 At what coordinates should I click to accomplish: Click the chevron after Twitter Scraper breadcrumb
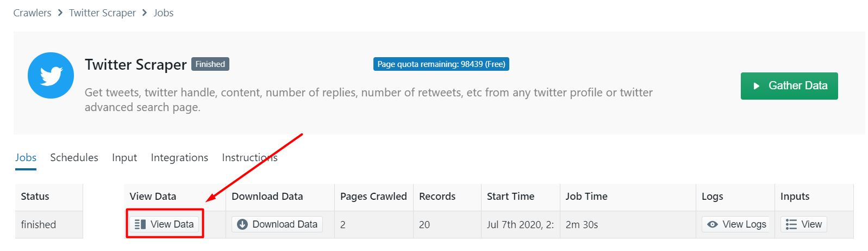pyautogui.click(x=145, y=13)
